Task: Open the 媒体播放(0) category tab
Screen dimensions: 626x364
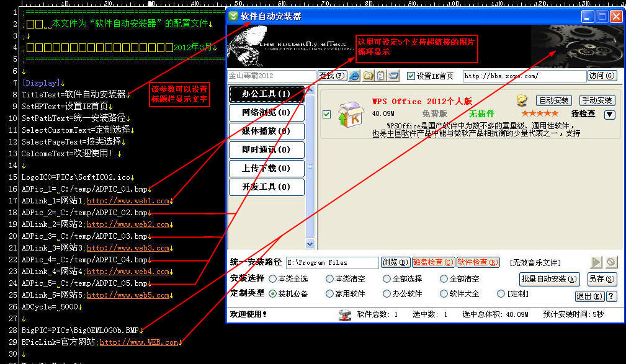Action: (266, 131)
